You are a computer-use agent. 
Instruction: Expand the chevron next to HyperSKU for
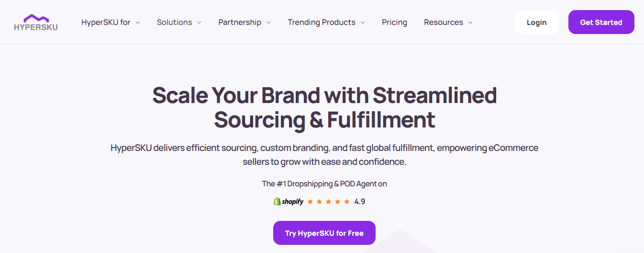[138, 23]
